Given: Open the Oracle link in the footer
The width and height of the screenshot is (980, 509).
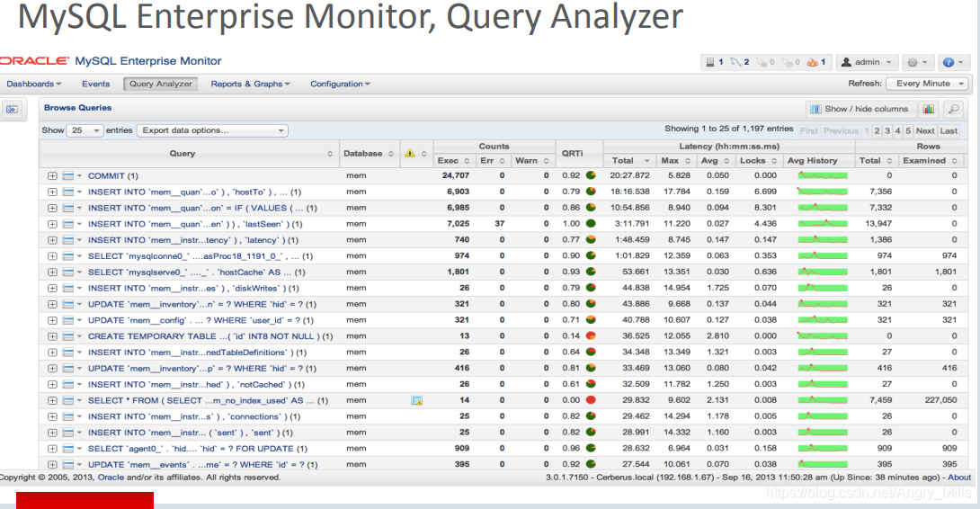Looking at the screenshot, I should [111, 478].
